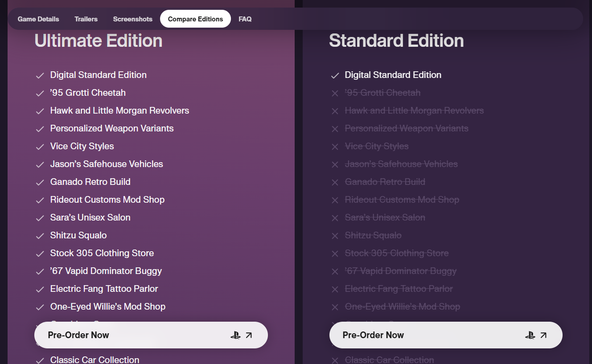This screenshot has width=592, height=364.
Task: Click the X mark beside Standard's Electric Fang Tattoo Parlor
Action: click(x=335, y=290)
